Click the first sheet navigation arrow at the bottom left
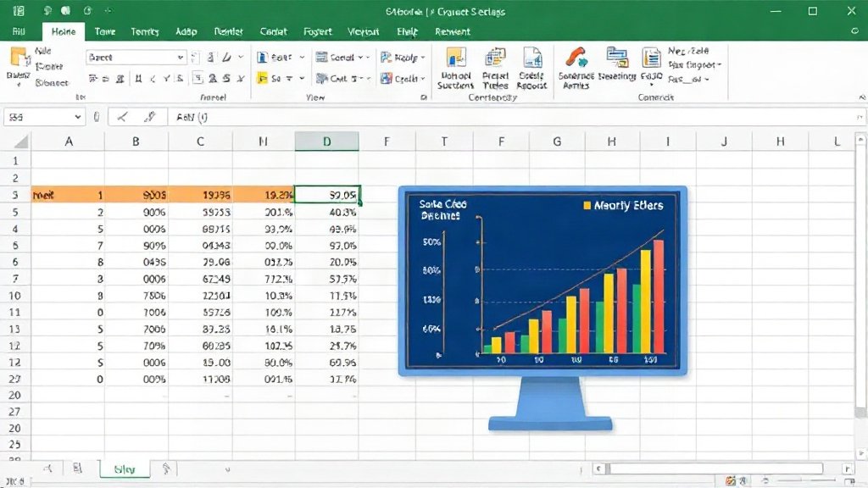868x488 pixels. pyautogui.click(x=48, y=469)
